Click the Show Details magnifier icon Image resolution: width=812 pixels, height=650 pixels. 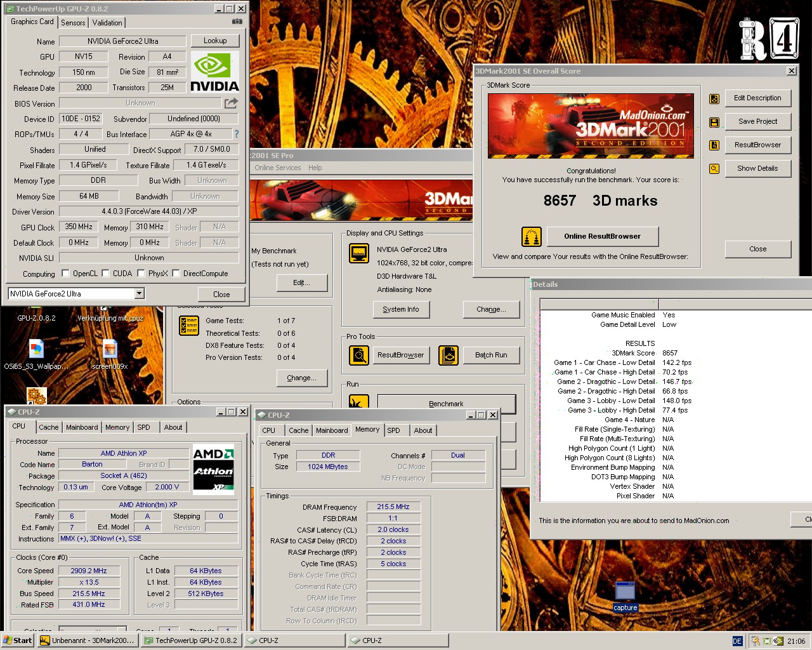[714, 169]
